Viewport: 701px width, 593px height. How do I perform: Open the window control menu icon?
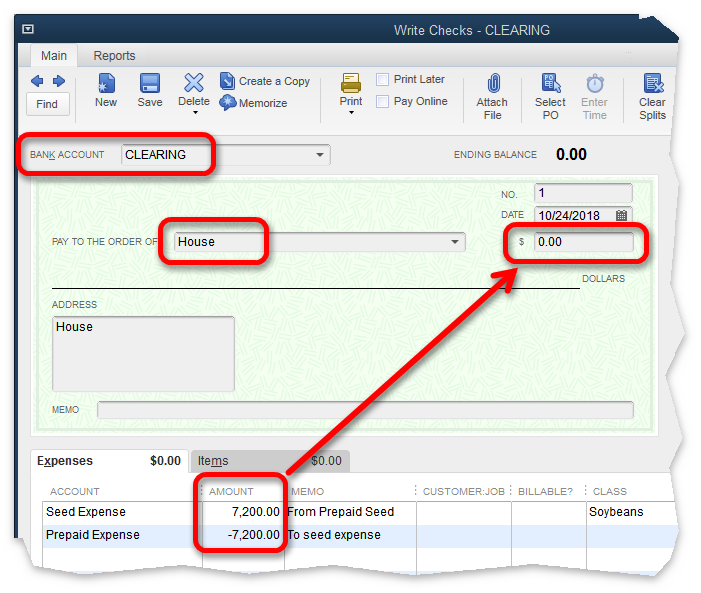(28, 29)
